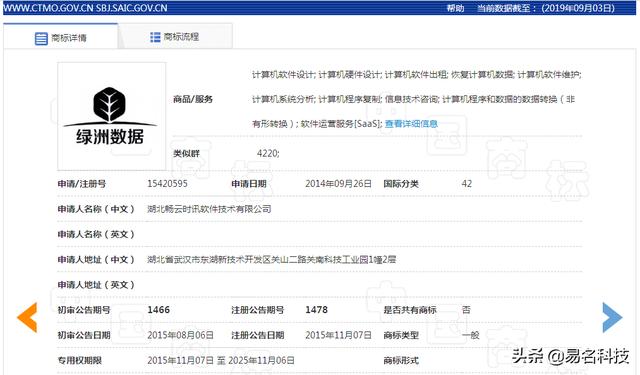
Task: Click the 申请人名称（中文） label
Action: click(96, 209)
